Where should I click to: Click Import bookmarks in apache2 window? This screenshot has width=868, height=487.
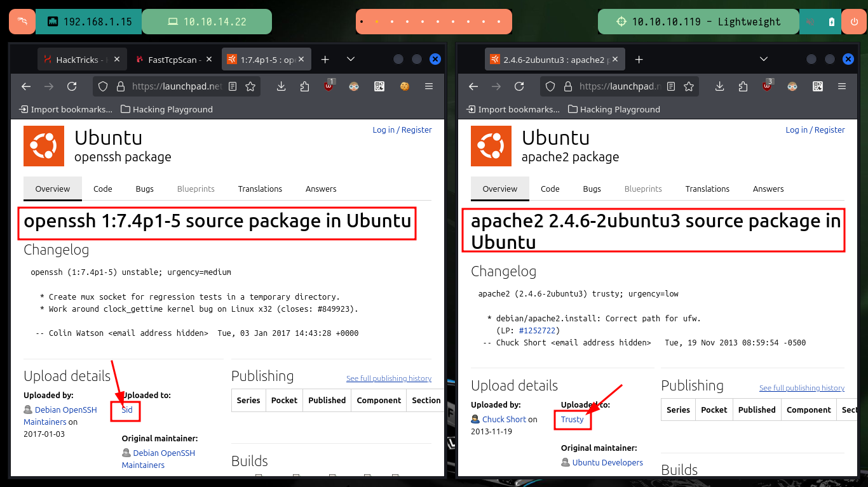pos(512,109)
